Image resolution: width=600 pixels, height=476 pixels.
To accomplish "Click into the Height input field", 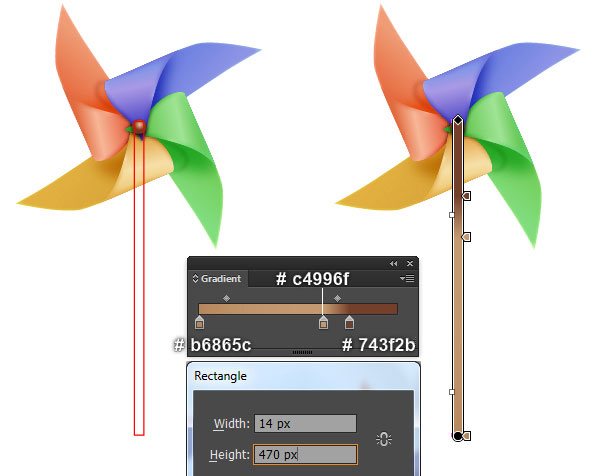I will pyautogui.click(x=305, y=455).
